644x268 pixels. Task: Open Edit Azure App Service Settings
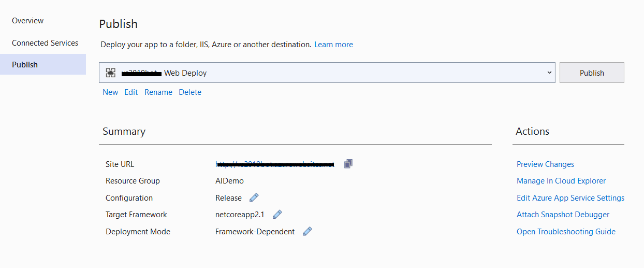[570, 198]
